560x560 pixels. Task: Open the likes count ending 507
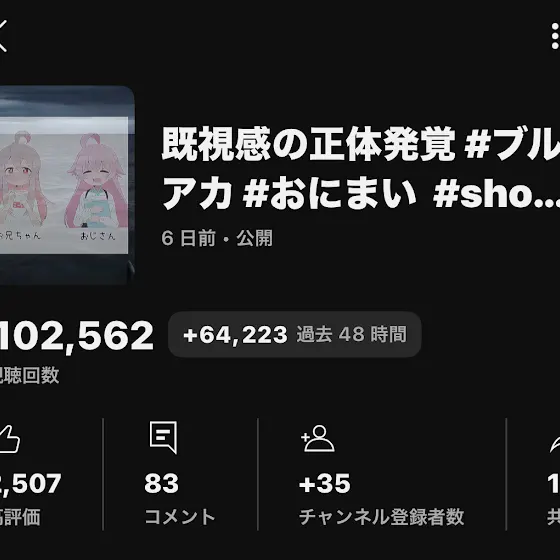30,484
